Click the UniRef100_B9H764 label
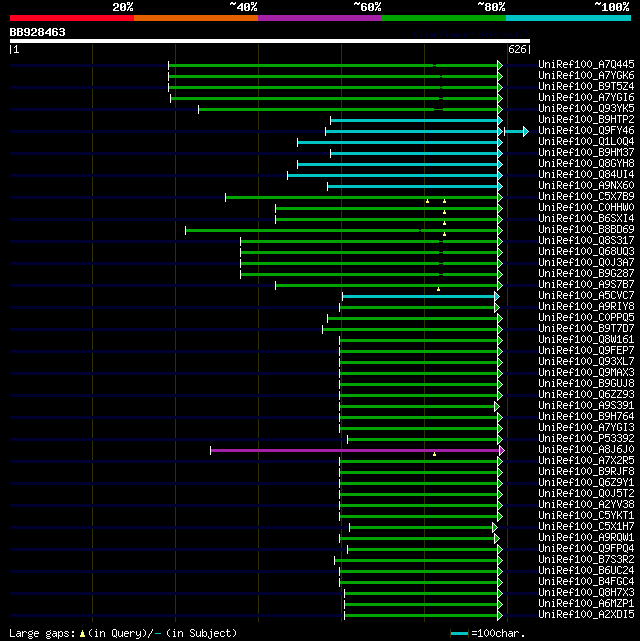 [586, 417]
